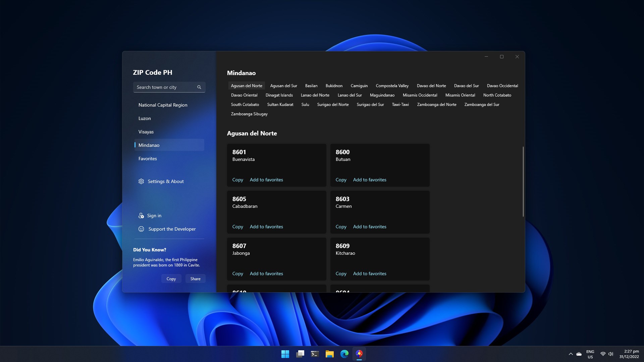Click the Sign in person icon
Viewport: 644px width, 362px height.
coord(141,216)
